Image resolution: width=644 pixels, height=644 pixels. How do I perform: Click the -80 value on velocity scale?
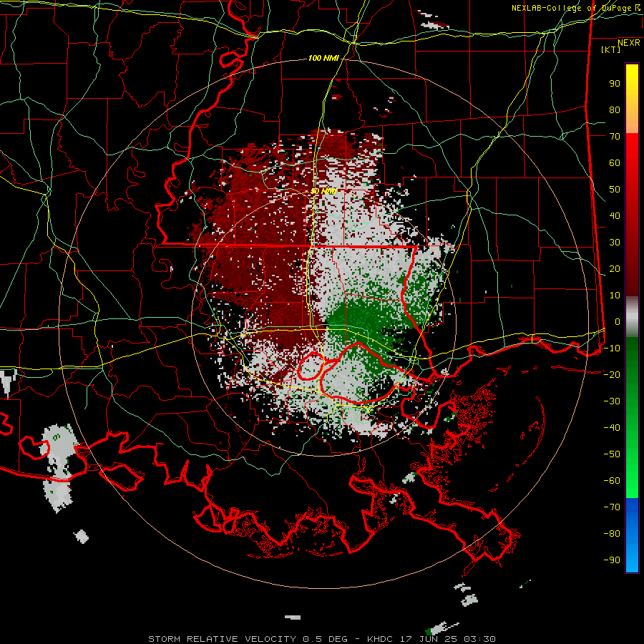pos(612,534)
